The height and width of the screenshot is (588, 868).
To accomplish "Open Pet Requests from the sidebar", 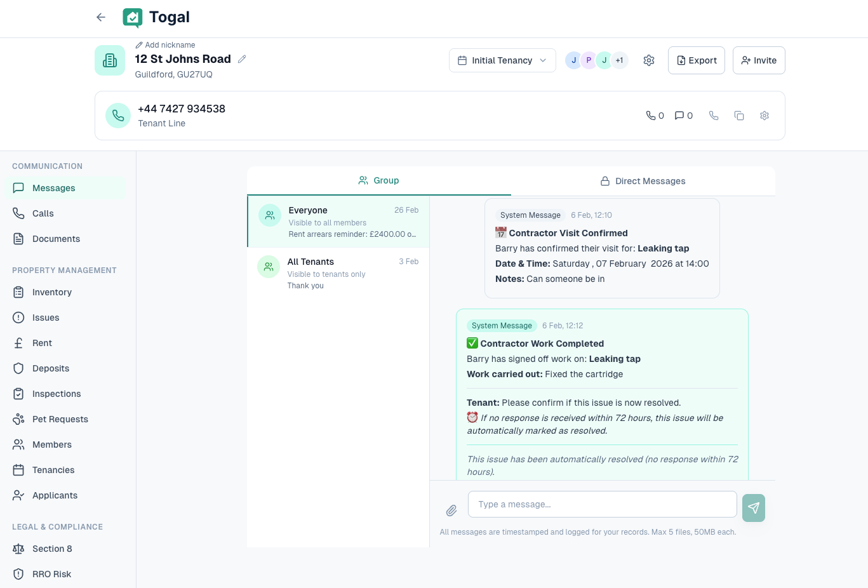I will point(60,418).
